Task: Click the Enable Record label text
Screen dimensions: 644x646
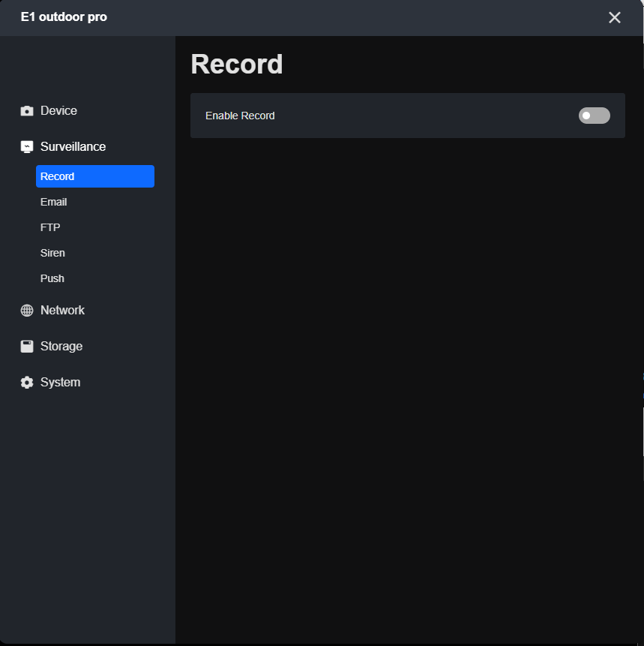Action: click(240, 116)
